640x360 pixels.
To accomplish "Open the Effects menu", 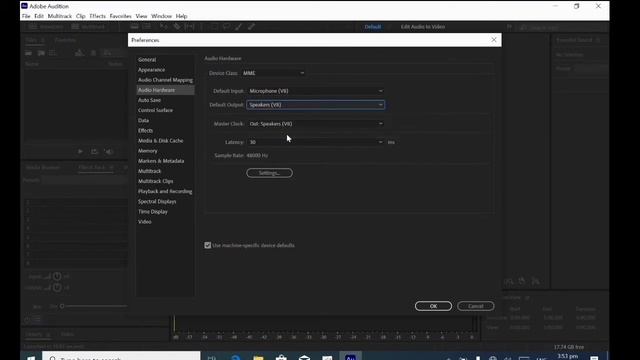I will (98, 16).
